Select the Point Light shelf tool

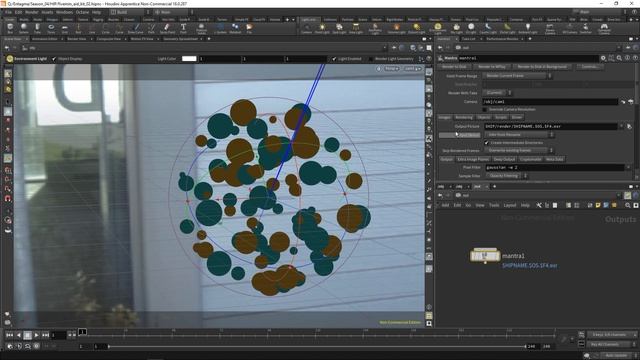pyautogui.click(x=322, y=29)
